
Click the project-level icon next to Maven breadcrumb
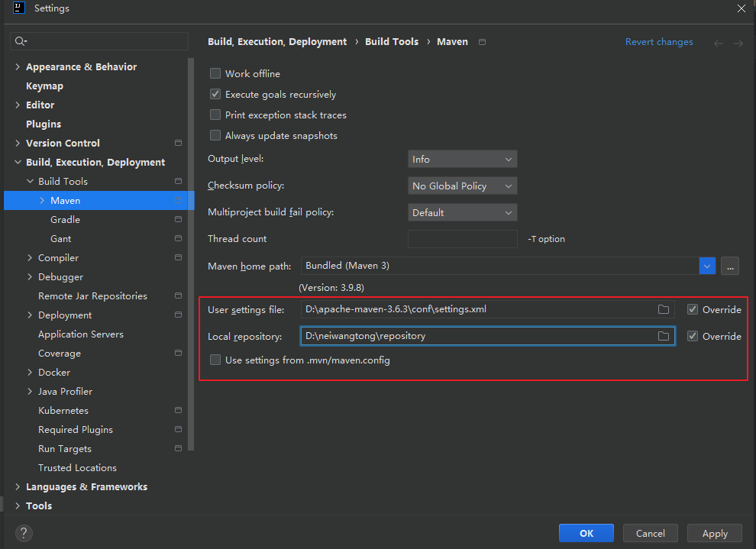click(482, 42)
